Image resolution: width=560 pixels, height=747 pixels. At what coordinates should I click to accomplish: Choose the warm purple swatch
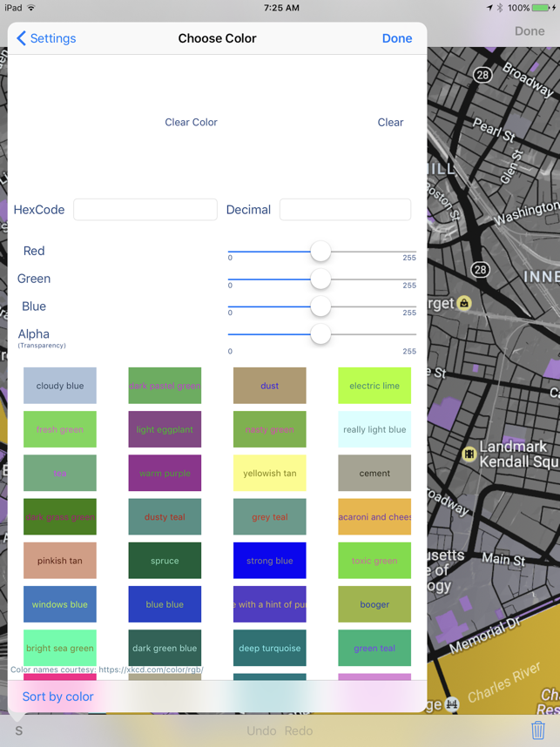(165, 473)
